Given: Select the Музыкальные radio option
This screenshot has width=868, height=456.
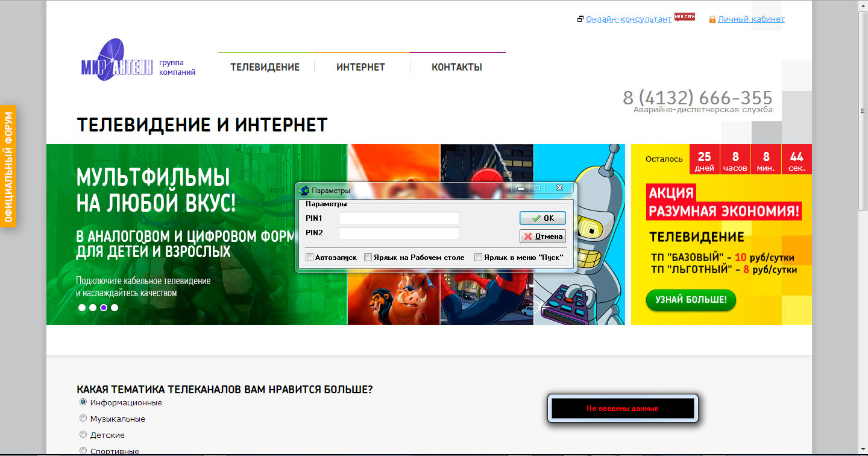Looking at the screenshot, I should pos(83,418).
